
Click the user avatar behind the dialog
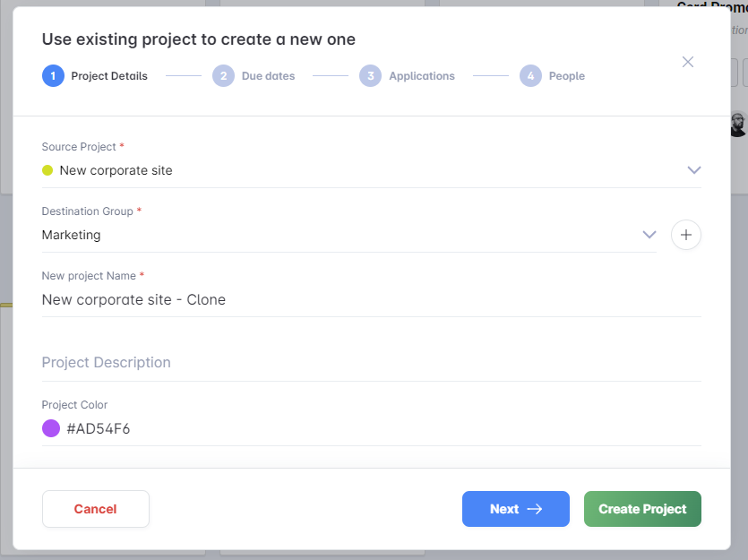pos(738,125)
